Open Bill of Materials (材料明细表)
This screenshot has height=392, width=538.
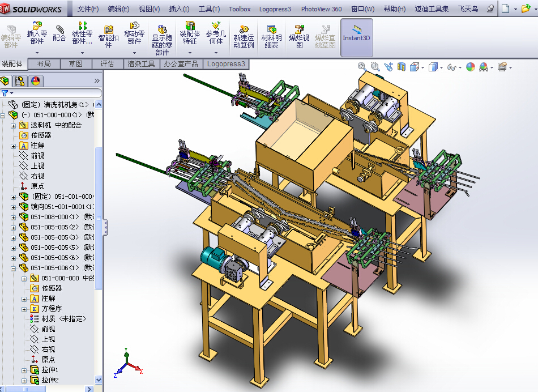(x=271, y=37)
